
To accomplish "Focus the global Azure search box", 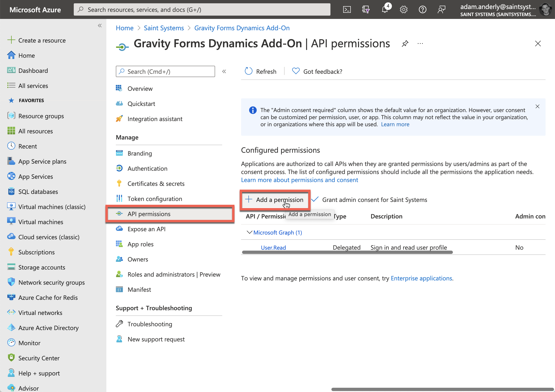I will tap(202, 10).
